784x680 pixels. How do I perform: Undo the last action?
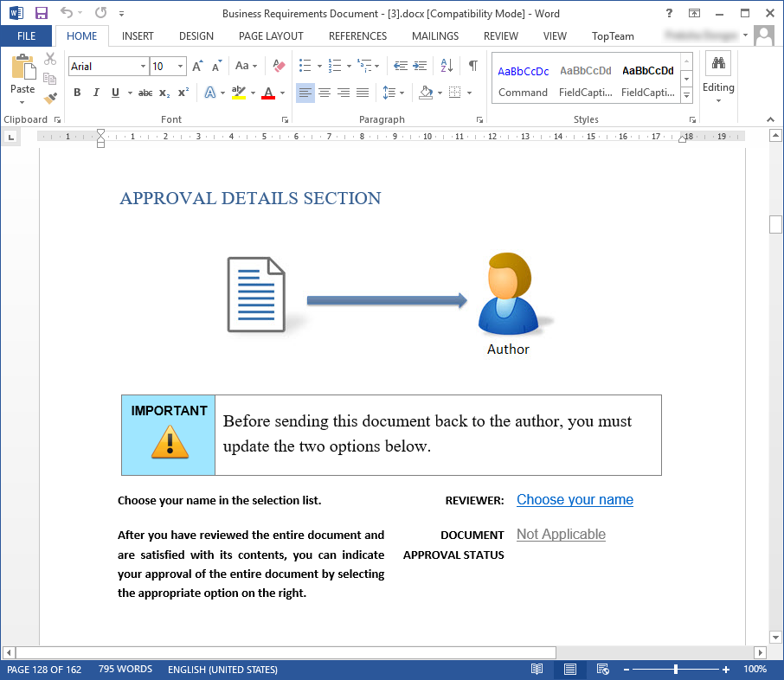[67, 12]
